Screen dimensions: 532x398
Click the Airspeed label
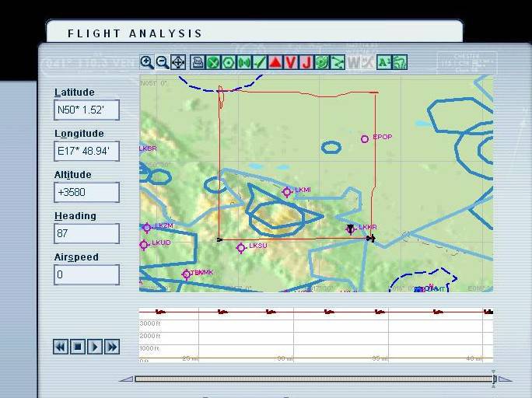pyautogui.click(x=76, y=257)
